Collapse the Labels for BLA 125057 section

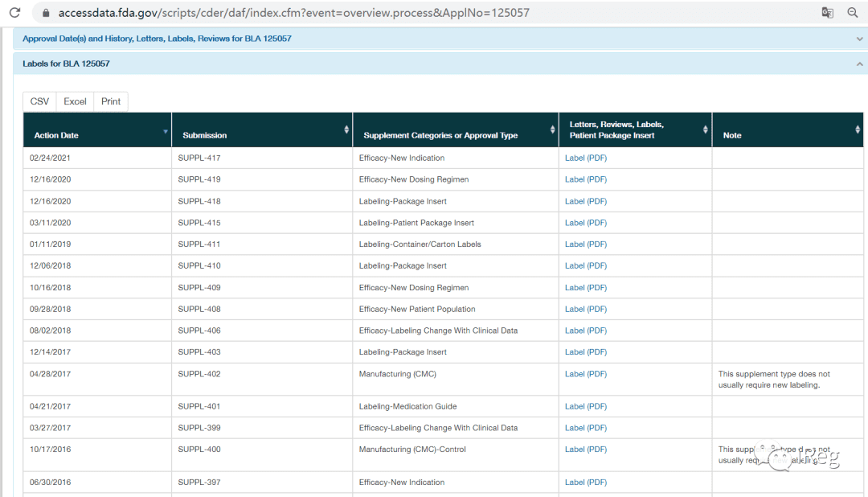(x=859, y=64)
